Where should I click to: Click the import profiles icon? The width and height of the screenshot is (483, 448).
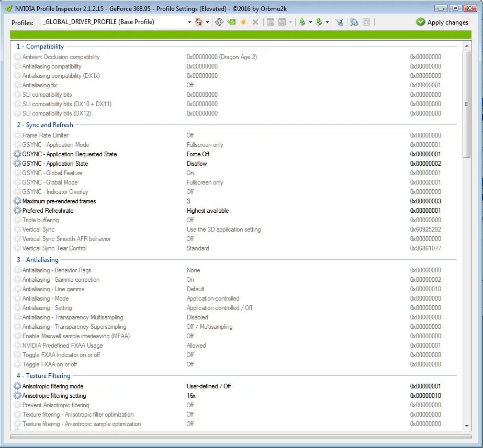(319, 22)
